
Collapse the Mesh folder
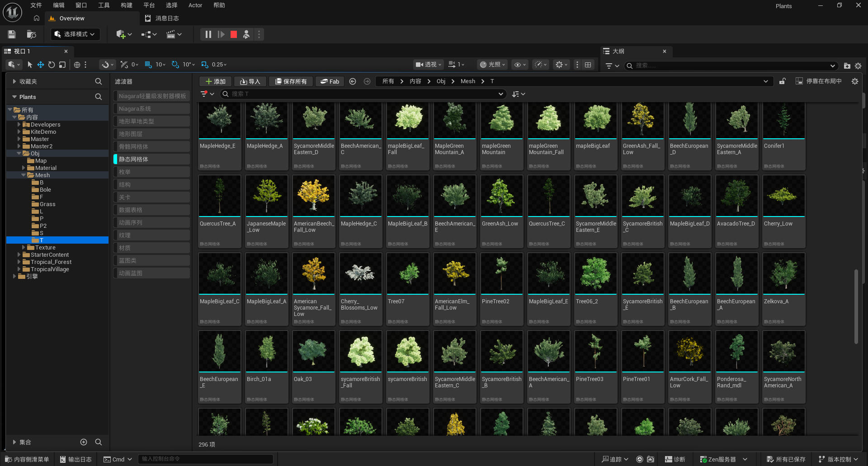(x=24, y=175)
